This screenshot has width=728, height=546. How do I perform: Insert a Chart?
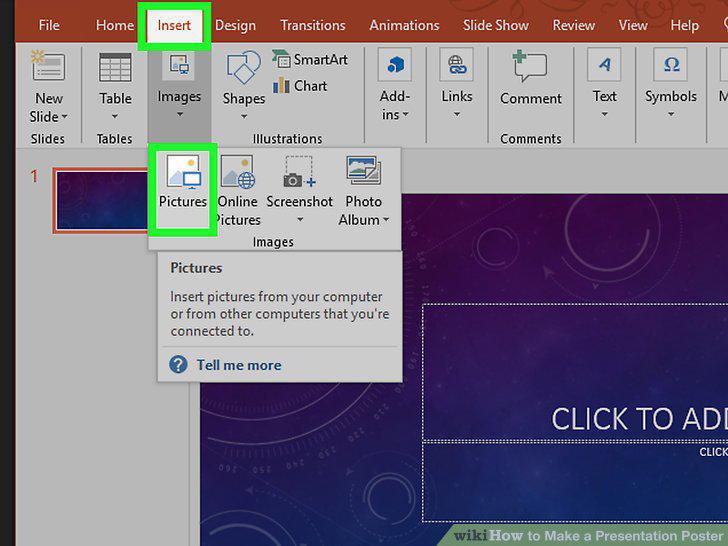300,86
